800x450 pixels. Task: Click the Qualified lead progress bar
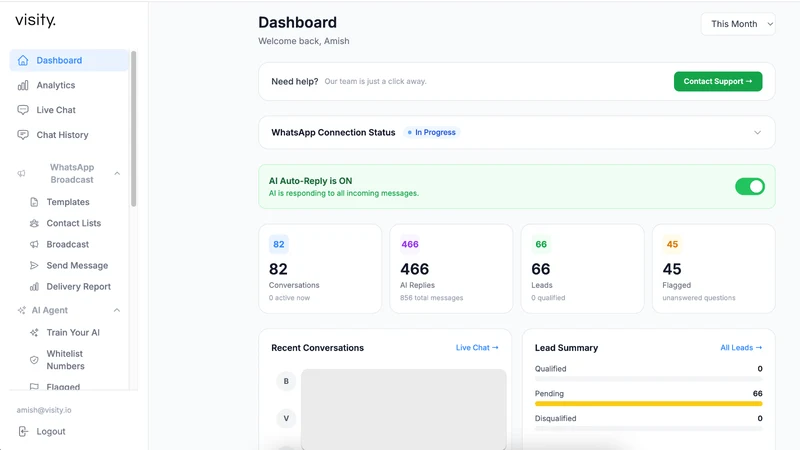point(648,379)
